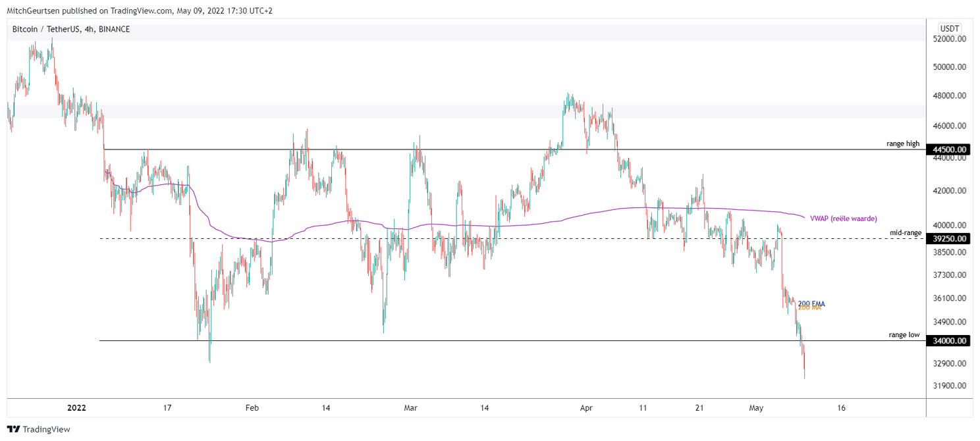
Task: Click the '16' date label on time axis
Action: coord(841,408)
